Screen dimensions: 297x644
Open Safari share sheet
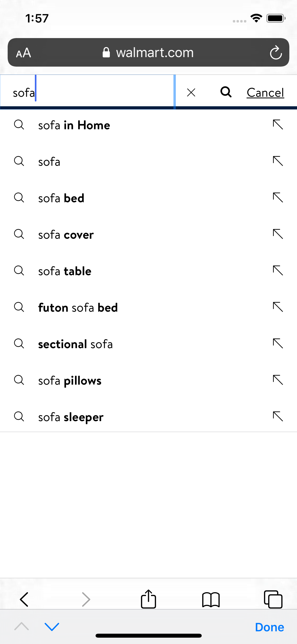click(148, 599)
